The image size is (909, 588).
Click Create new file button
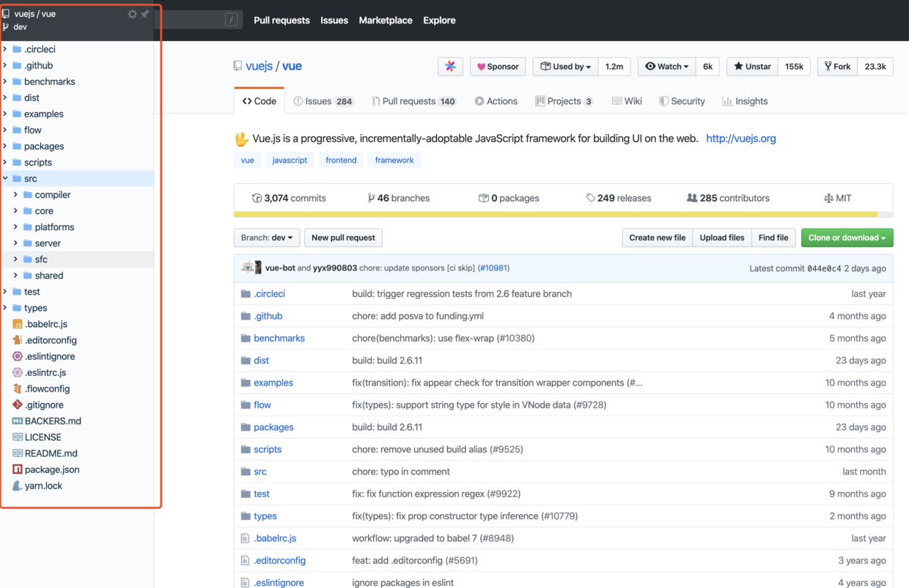pyautogui.click(x=658, y=238)
